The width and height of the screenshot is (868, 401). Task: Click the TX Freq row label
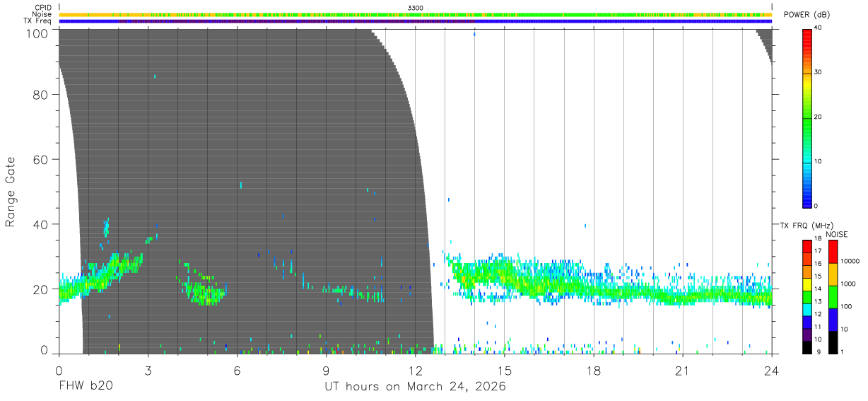point(37,21)
